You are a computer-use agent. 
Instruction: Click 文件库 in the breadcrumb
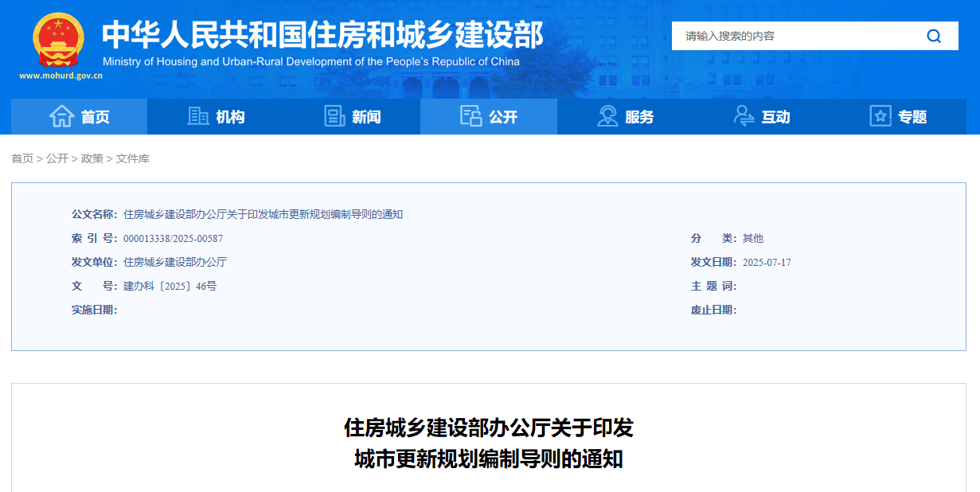tap(133, 158)
